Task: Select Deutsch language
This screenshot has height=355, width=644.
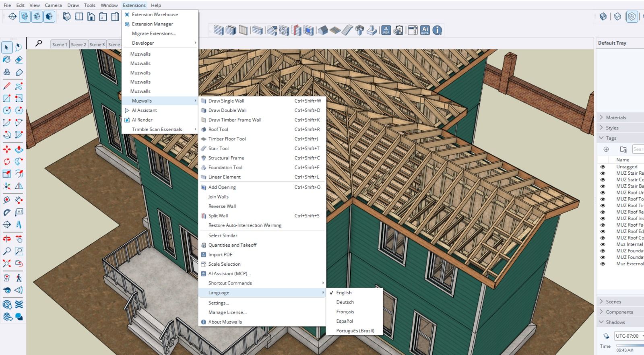Action: click(354, 302)
